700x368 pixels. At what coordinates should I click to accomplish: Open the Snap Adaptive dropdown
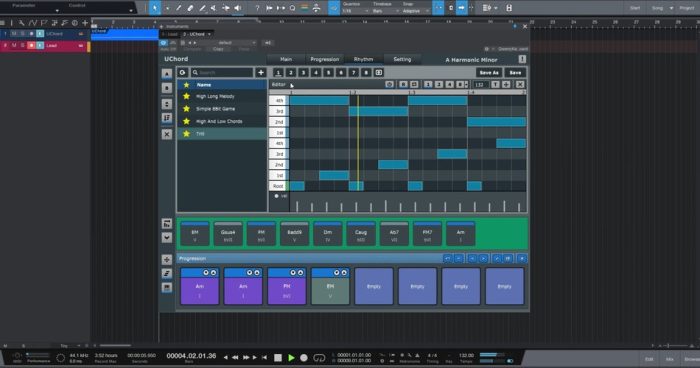pos(416,11)
